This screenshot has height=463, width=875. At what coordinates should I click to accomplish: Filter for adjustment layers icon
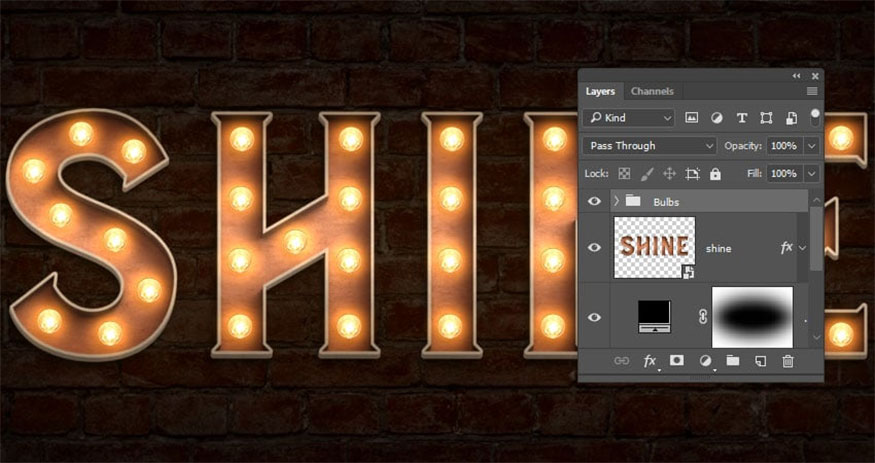(716, 118)
